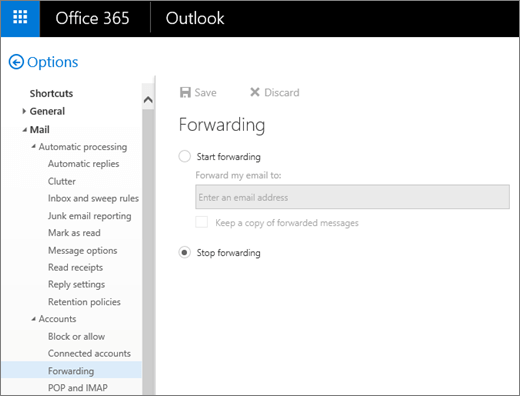Expand the General section arrow
This screenshot has width=520, height=396.
click(24, 111)
